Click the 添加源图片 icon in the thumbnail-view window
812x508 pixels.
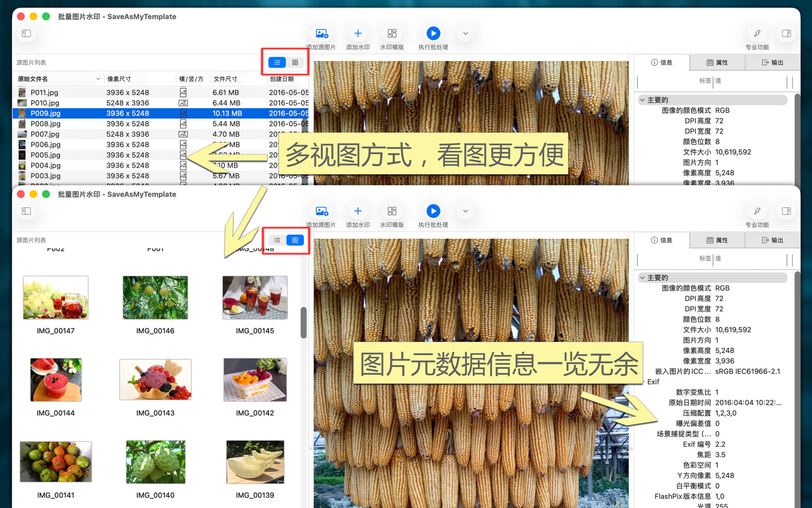point(322,211)
